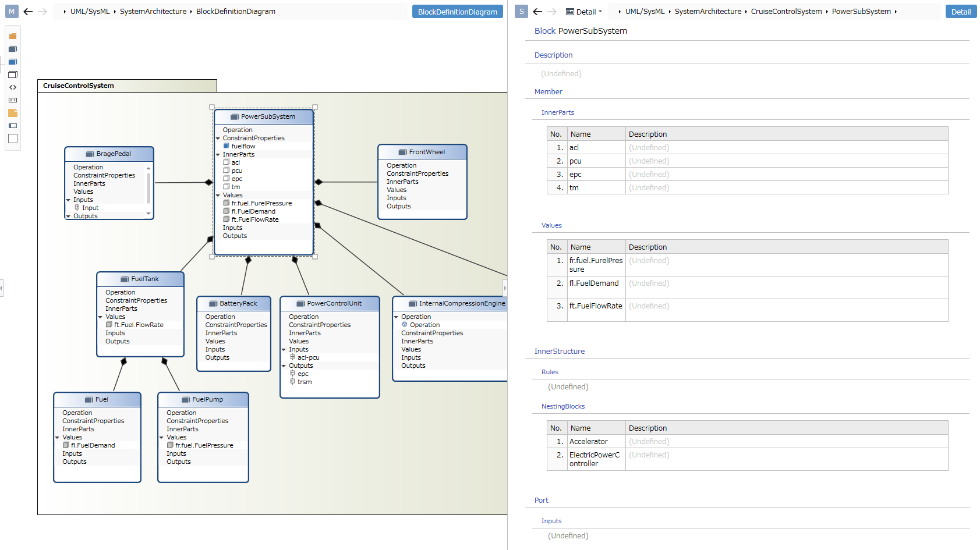Select the dark gray block tool in palette
The height and width of the screenshot is (550, 980).
[x=13, y=49]
